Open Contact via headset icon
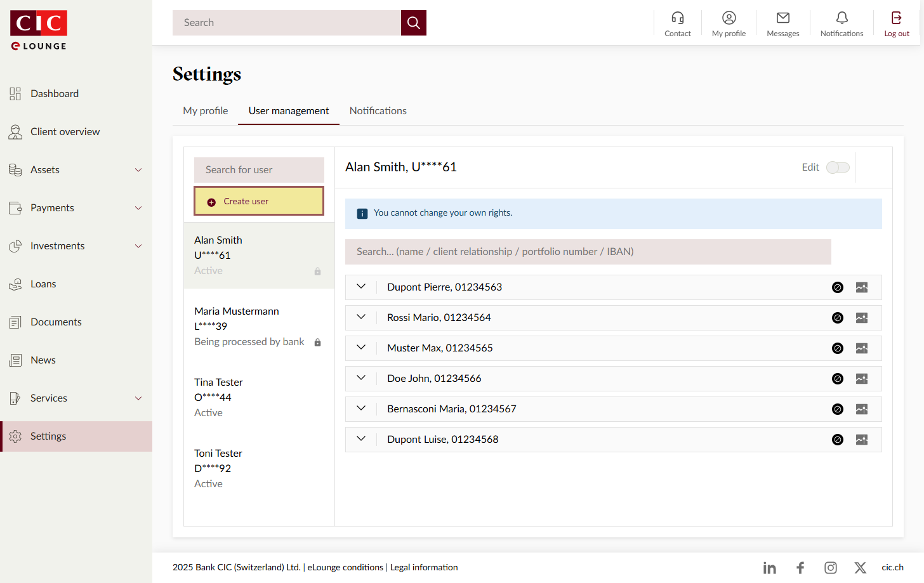This screenshot has height=583, width=924. pos(677,18)
